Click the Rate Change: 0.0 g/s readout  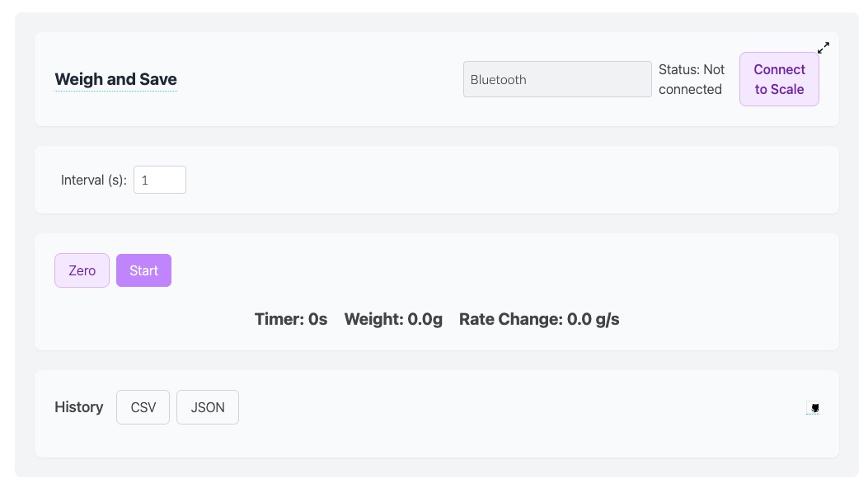[x=539, y=319]
